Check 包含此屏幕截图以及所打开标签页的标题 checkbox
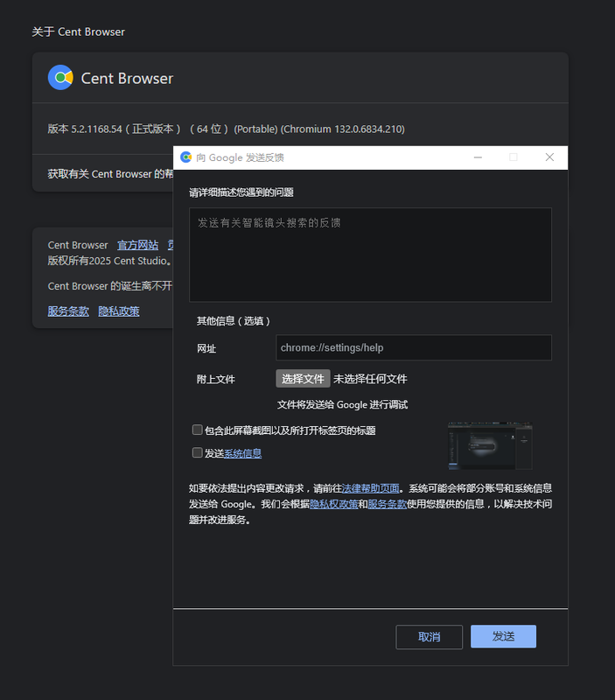 197,430
